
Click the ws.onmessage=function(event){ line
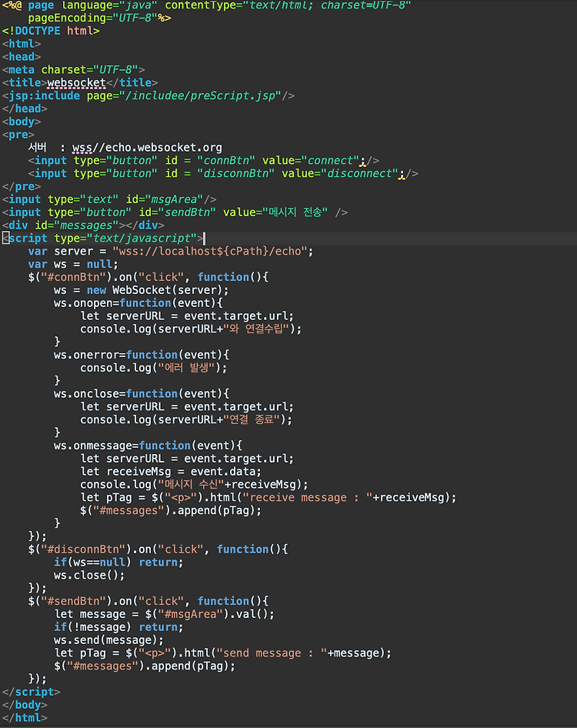pyautogui.click(x=148, y=446)
